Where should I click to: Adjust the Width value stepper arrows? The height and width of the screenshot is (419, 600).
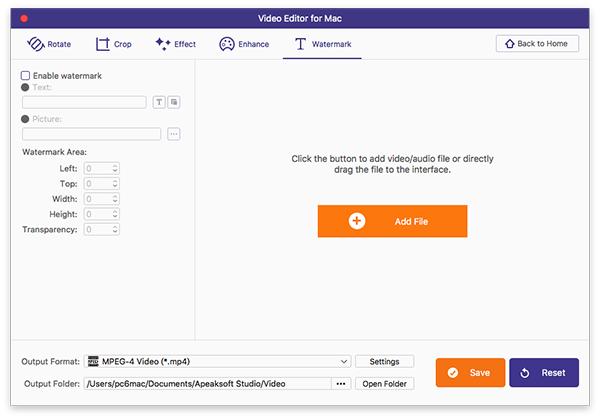115,199
